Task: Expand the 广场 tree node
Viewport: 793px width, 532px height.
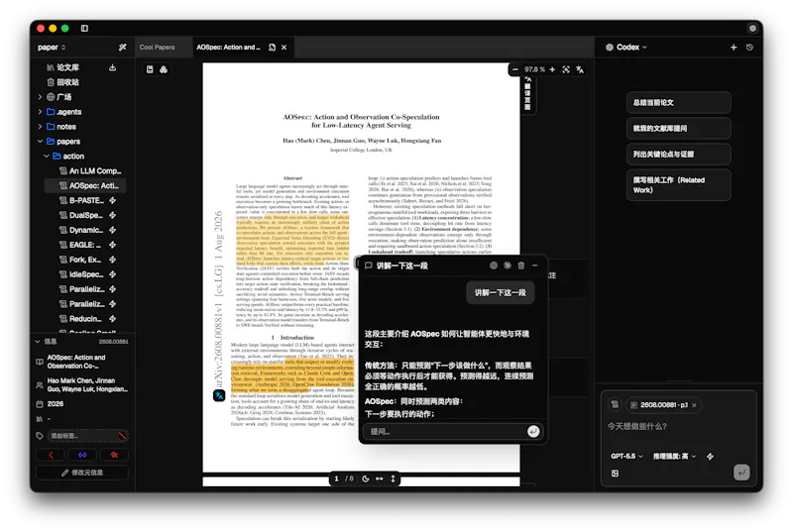Action: 40,96
